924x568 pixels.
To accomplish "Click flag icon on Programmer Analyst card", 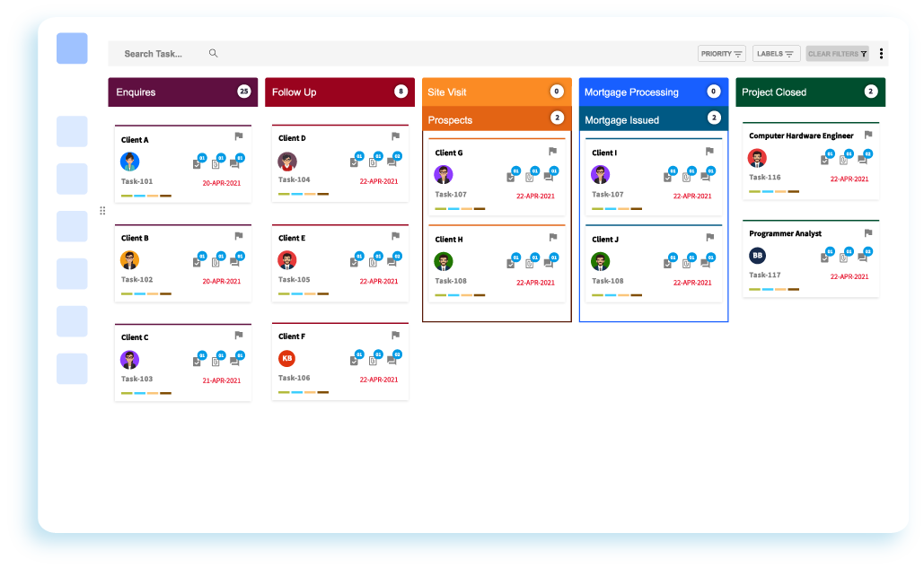I will [x=868, y=232].
